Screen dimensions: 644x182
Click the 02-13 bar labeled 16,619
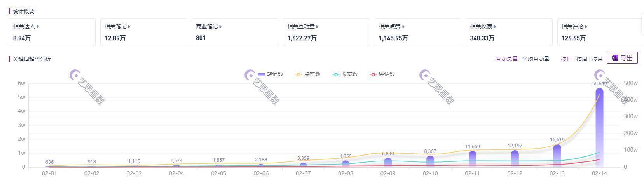point(557,156)
